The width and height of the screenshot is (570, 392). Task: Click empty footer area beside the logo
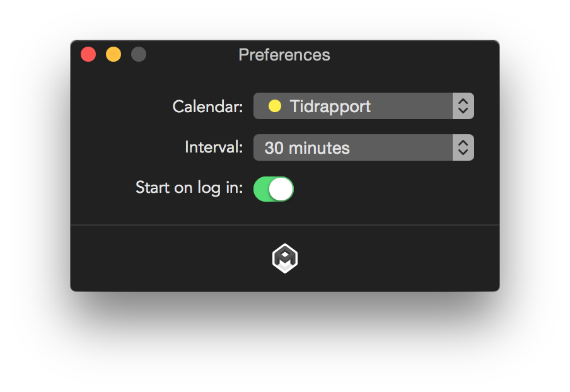(391, 258)
